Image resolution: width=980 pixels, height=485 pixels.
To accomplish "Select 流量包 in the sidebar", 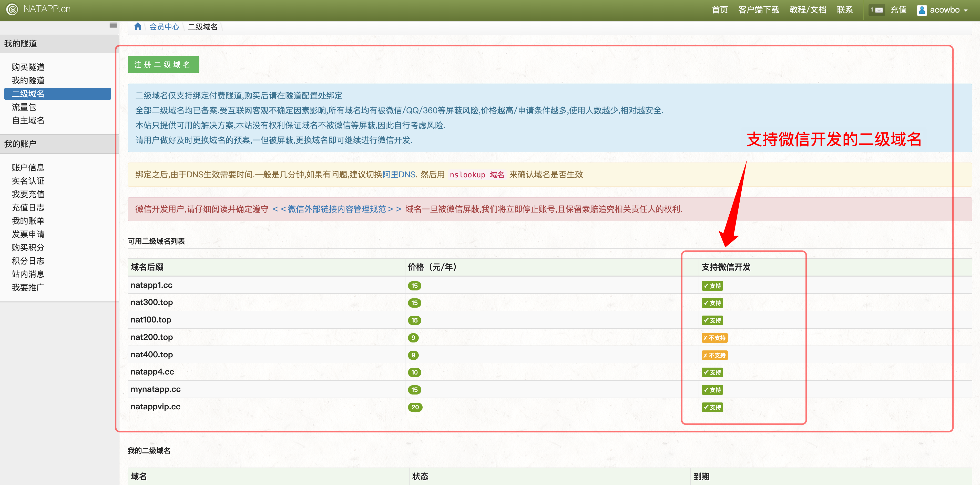I will click(x=24, y=107).
